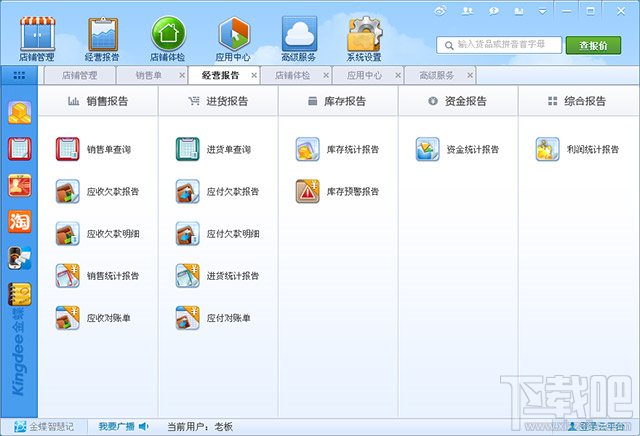Click the 综合报告 column header

578,101
